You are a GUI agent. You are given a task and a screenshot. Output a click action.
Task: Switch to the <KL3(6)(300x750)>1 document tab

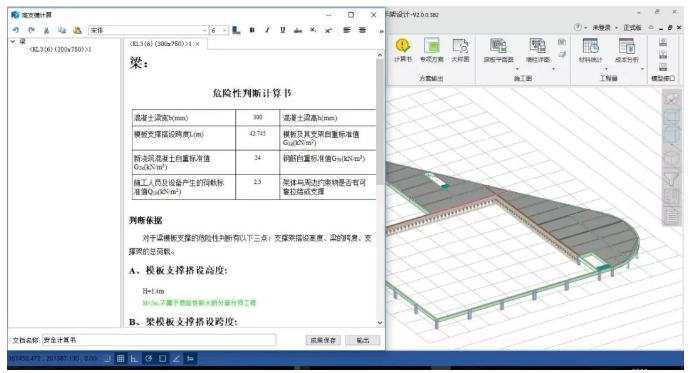tap(160, 44)
